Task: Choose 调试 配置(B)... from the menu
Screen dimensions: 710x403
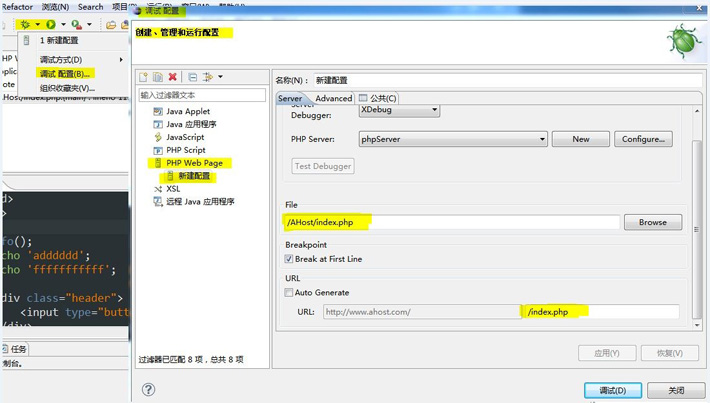Action: coord(65,74)
